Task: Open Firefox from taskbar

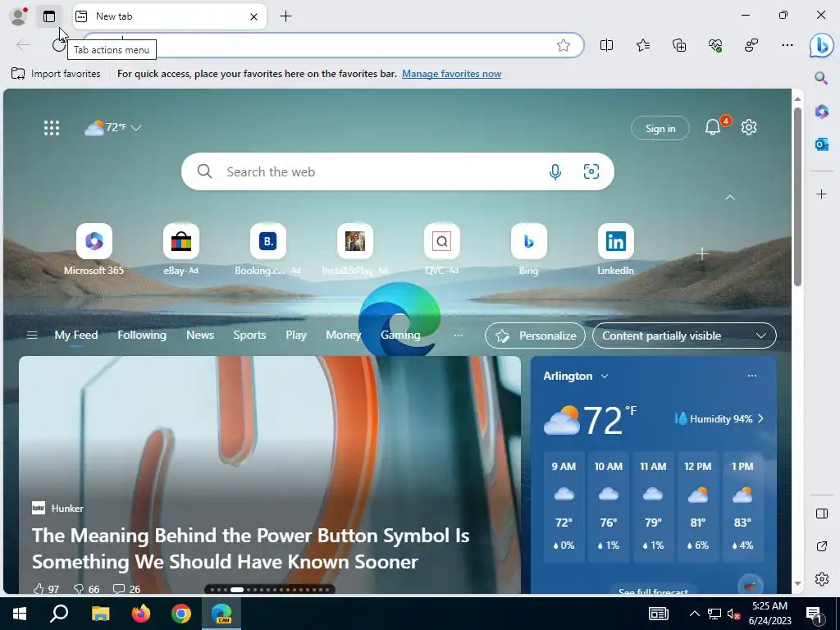Action: (x=141, y=614)
